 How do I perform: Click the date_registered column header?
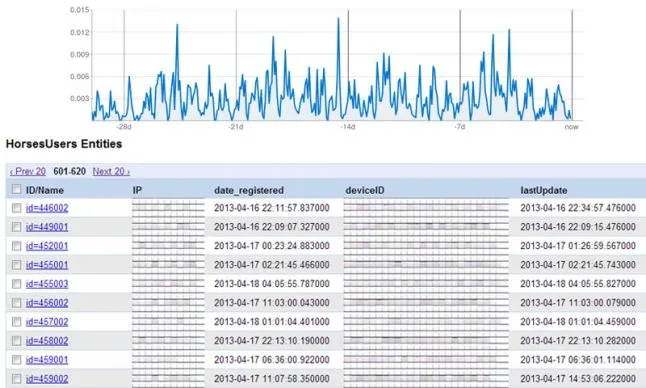249,190
